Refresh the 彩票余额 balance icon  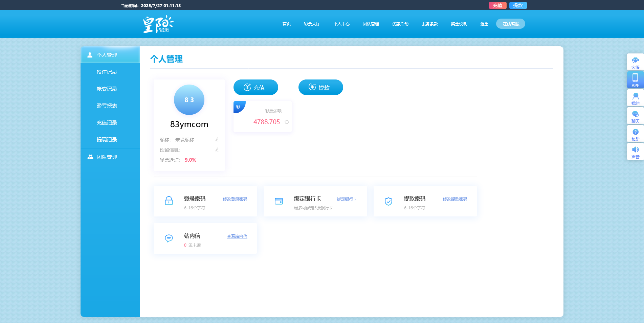[287, 122]
